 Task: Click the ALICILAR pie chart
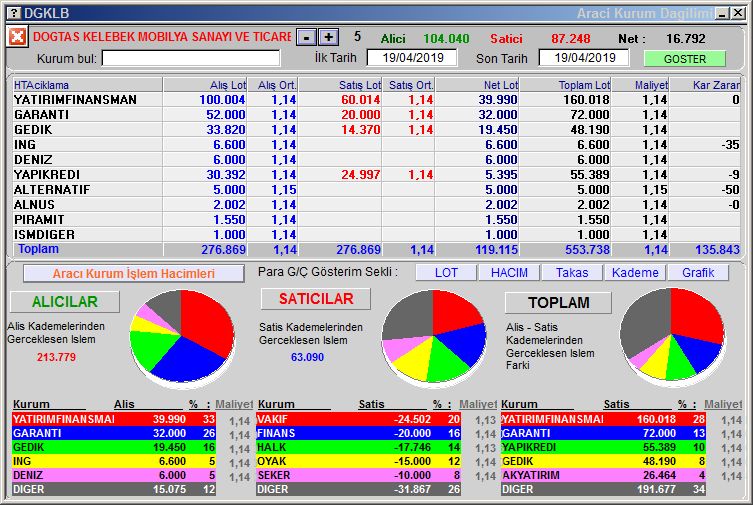(x=182, y=337)
